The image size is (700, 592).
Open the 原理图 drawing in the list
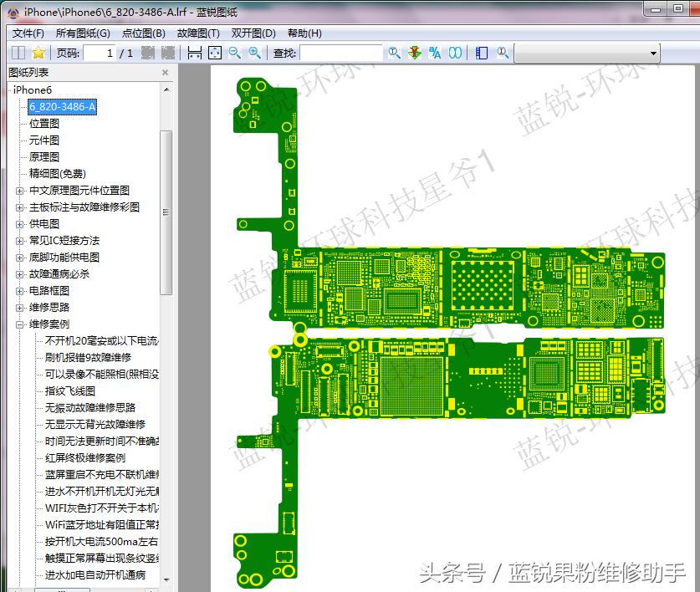[x=43, y=156]
